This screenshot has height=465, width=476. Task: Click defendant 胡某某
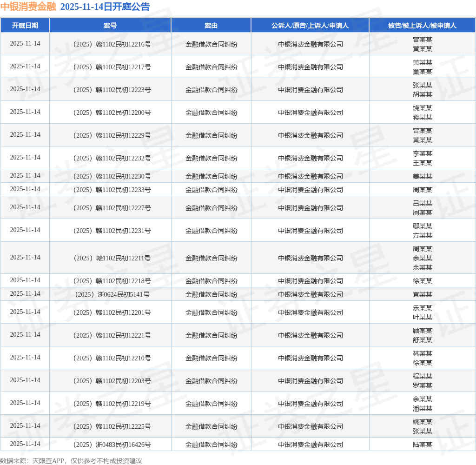pos(422,94)
